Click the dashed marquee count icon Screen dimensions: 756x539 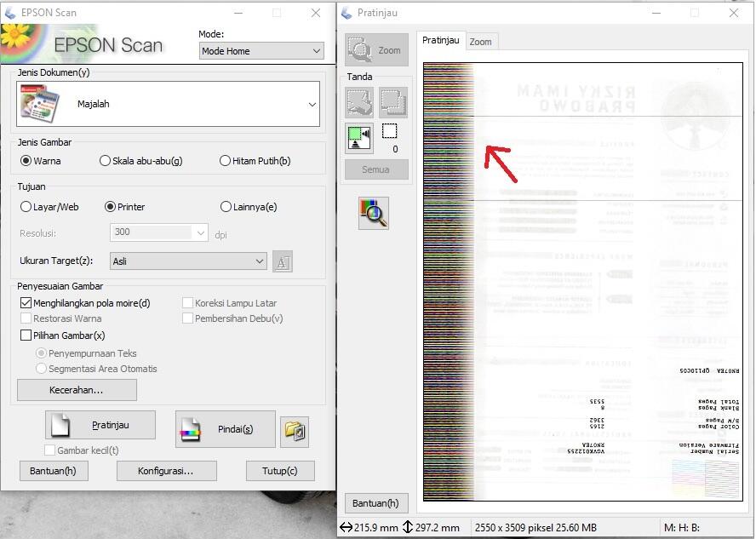click(390, 131)
